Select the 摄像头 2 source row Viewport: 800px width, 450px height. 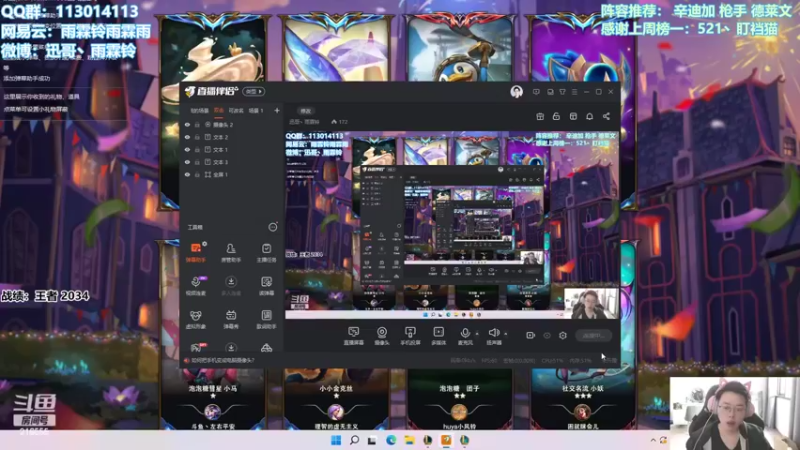click(232, 124)
